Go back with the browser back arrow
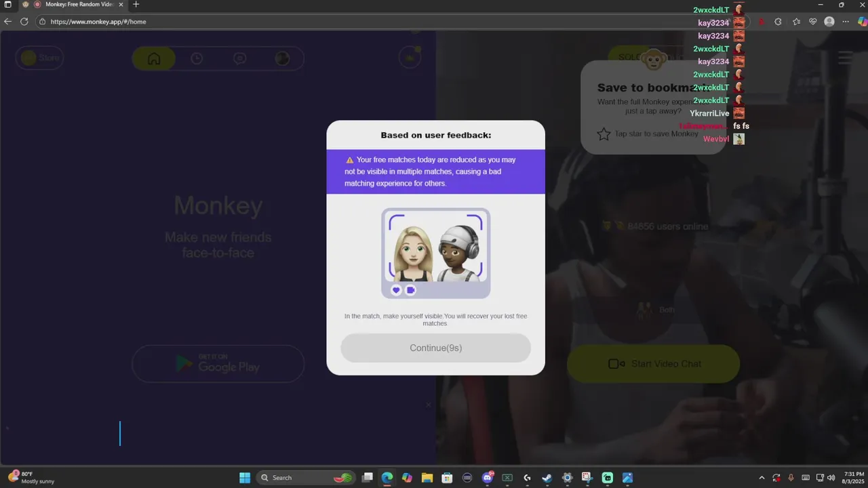Viewport: 868px width, 488px height. (8, 22)
